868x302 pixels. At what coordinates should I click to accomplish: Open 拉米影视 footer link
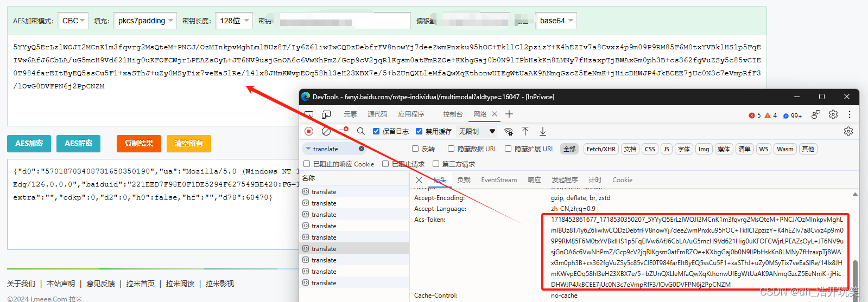220,284
